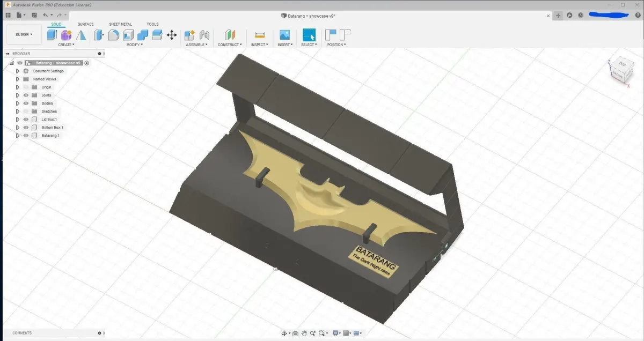
Task: Select the Move/Copy arrows tool
Action: pos(172,35)
